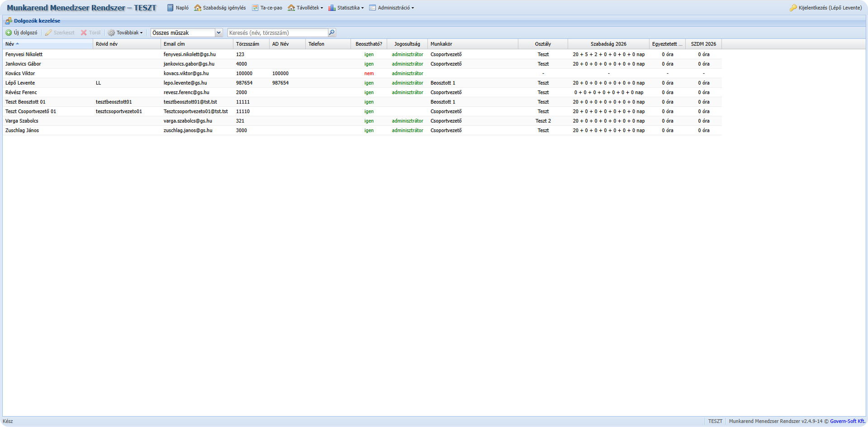Click the green Új dolgozó plus icon
The width and height of the screenshot is (868, 427).
[x=9, y=33]
